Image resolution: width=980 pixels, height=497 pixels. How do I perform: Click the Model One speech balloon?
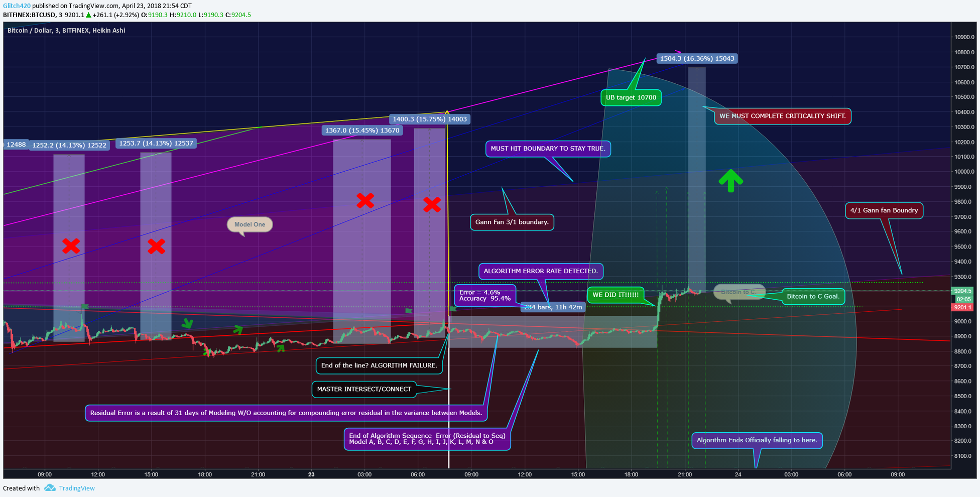[250, 224]
